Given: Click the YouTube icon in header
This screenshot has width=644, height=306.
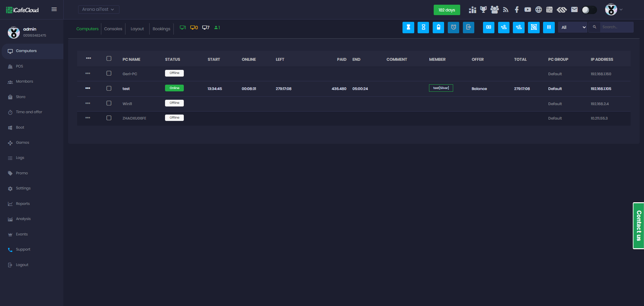Looking at the screenshot, I should (528, 10).
